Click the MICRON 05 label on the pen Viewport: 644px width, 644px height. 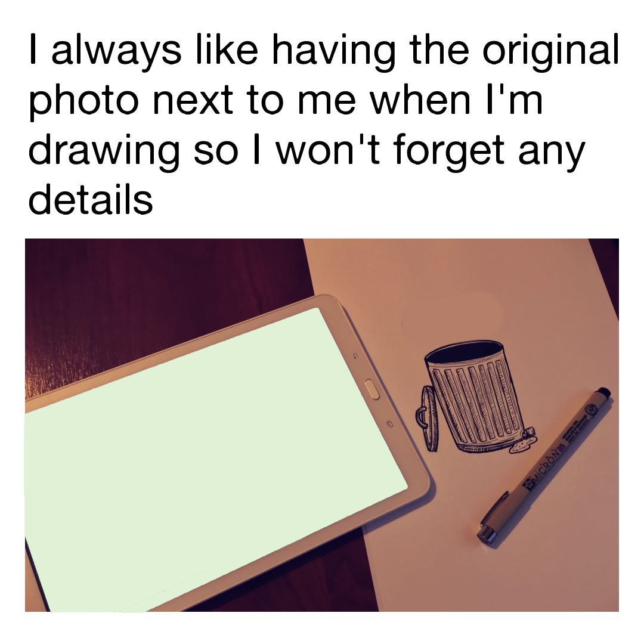point(547,465)
